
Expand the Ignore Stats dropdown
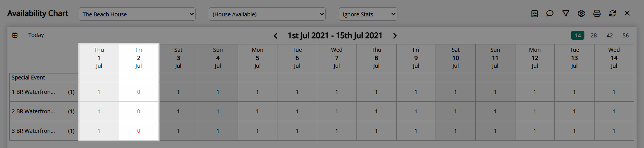point(368,14)
